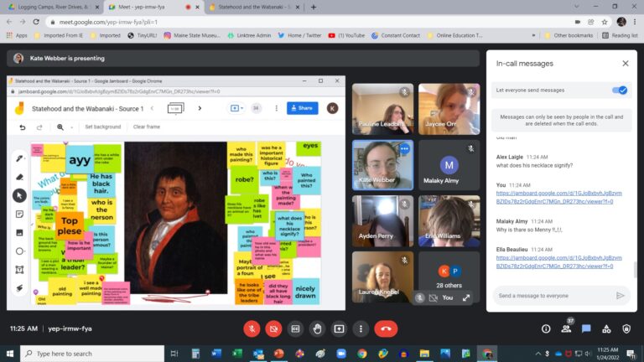Open the Imported From IE bookmark folder
Viewport: 644px width, 362px height.
59,36
